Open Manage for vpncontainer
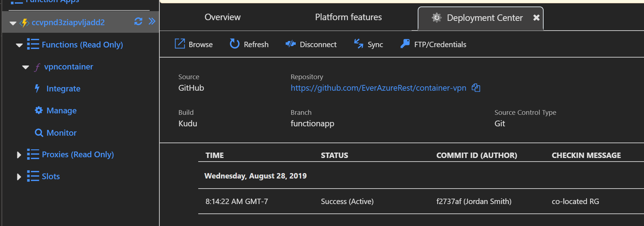The width and height of the screenshot is (644, 226). click(x=62, y=110)
